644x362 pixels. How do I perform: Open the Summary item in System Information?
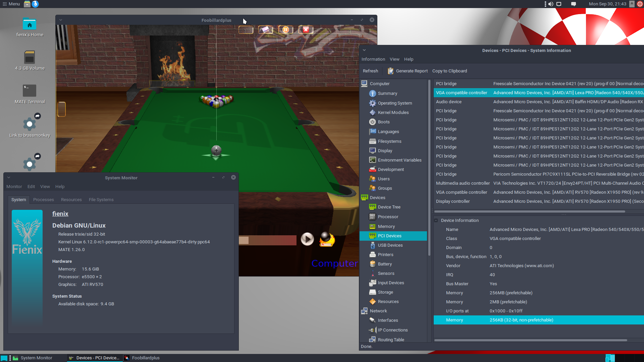tap(387, 94)
